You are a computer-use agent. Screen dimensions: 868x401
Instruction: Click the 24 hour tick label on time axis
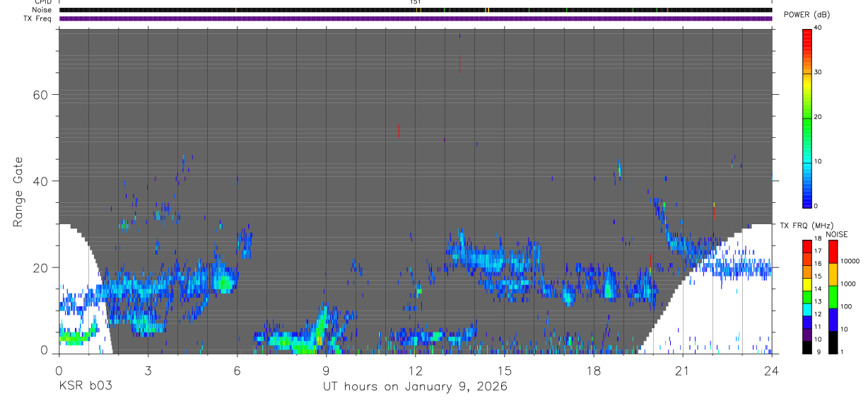coord(772,371)
